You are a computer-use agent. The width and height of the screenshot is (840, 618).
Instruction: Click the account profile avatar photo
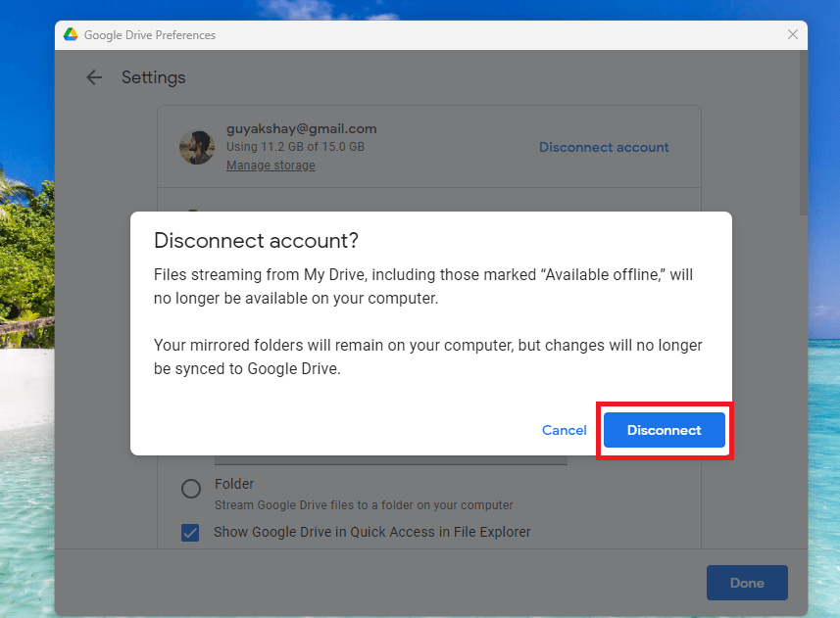(x=196, y=147)
